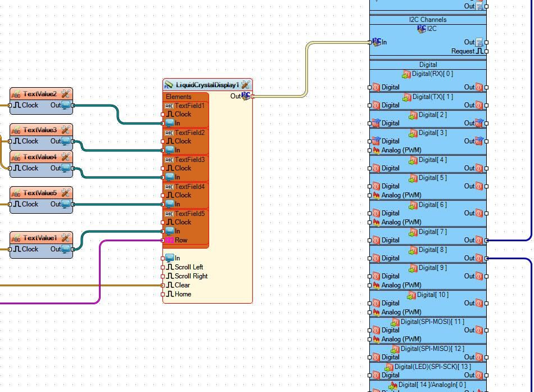534x392 pixels.
Task: Open TextValue5 wrench tools icon
Action: (66, 193)
